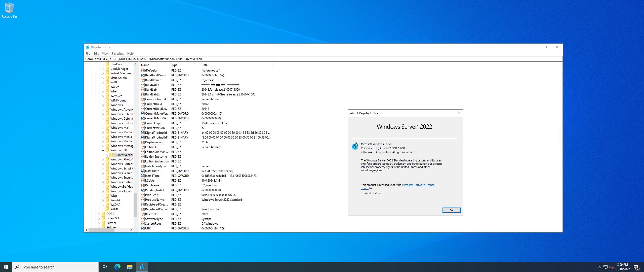Click the taskbar clock and date
The height and width of the screenshot is (272, 644).
(x=622, y=267)
